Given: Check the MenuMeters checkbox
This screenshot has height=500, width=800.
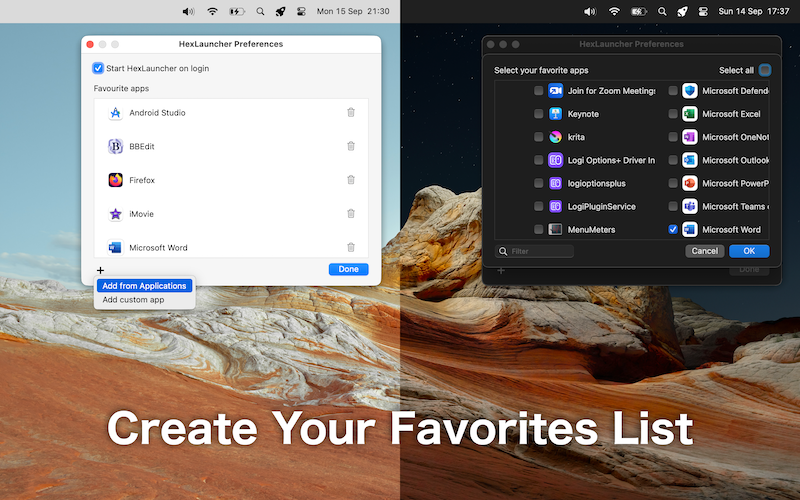Looking at the screenshot, I should (x=539, y=229).
